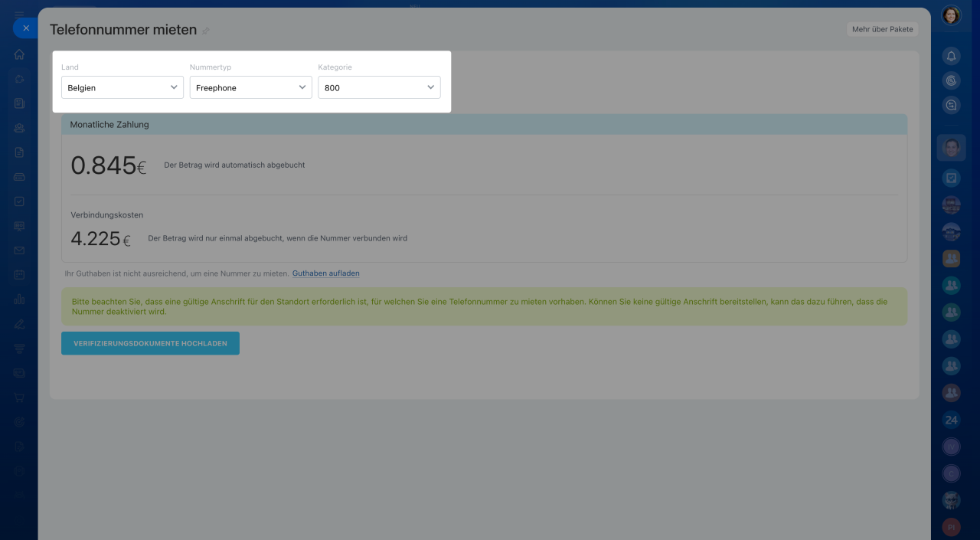Open the blue 24 chat icon
980x540 pixels.
951,420
